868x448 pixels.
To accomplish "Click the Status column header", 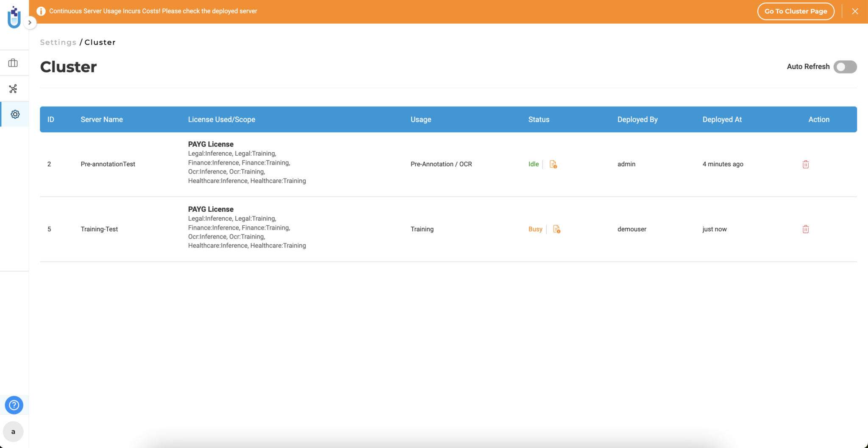I will [x=539, y=120].
